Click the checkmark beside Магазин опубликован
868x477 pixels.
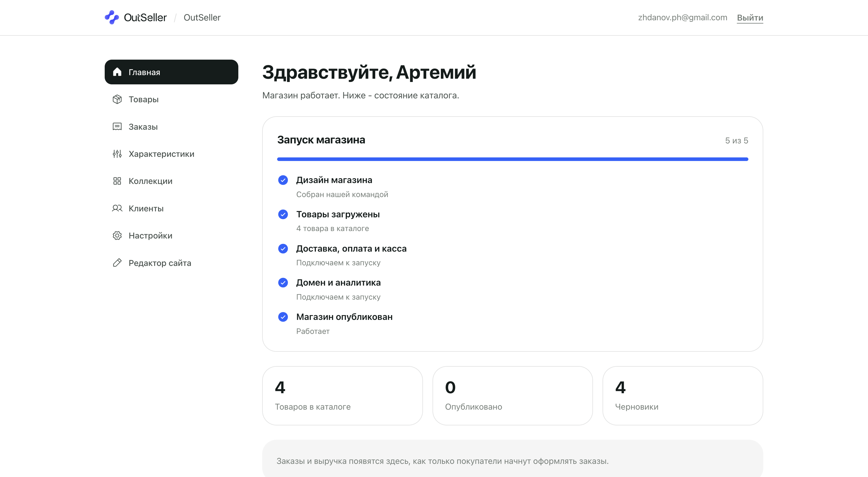pyautogui.click(x=283, y=317)
